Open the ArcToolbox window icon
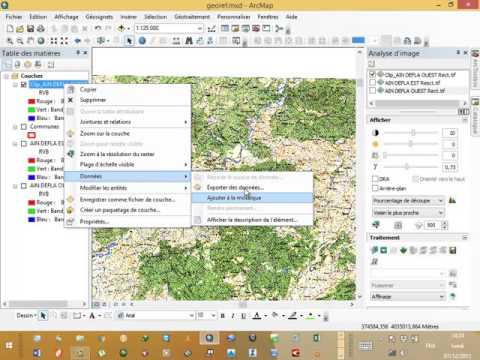 [x=256, y=29]
